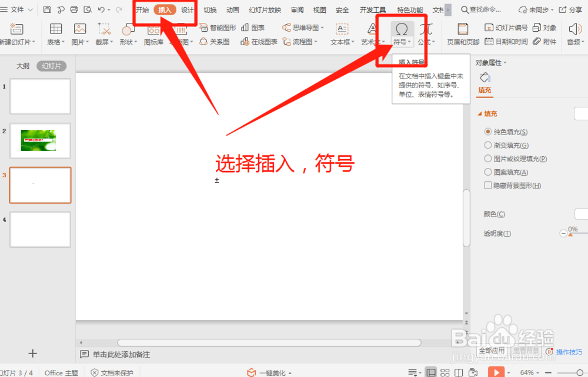Select the second slide thumbnail
The width and height of the screenshot is (588, 377).
point(40,140)
